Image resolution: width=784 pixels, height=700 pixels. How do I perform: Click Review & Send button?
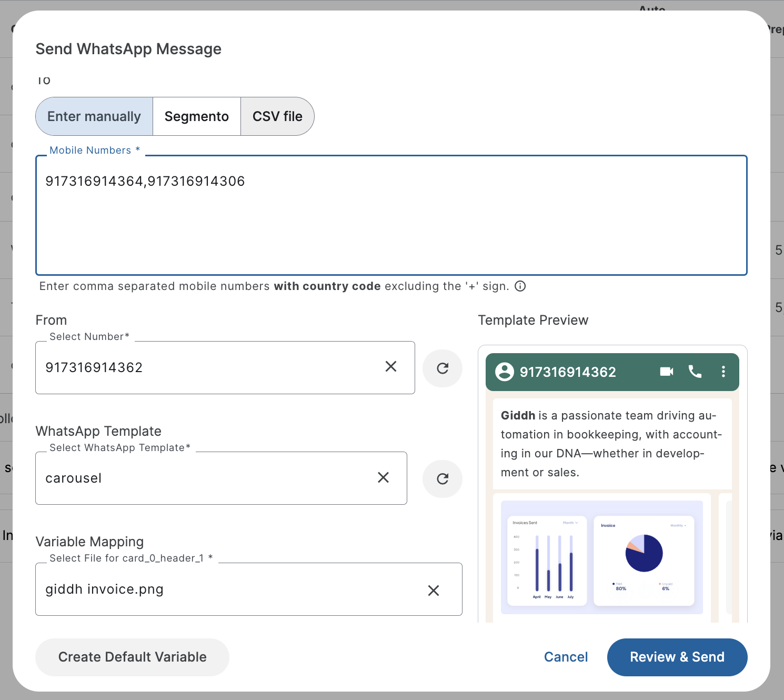coord(677,657)
